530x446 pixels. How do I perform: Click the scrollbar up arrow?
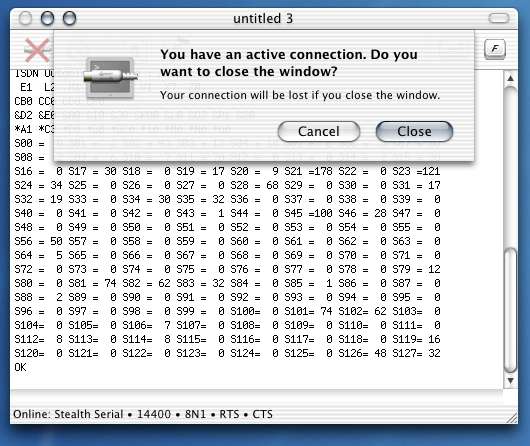[x=510, y=78]
